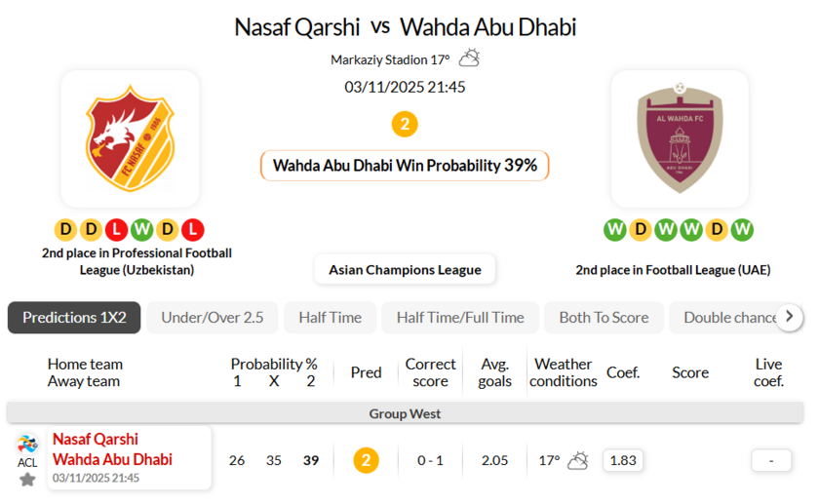The width and height of the screenshot is (819, 504).
Task: Click the weather icon in the match row
Action: tap(578, 460)
